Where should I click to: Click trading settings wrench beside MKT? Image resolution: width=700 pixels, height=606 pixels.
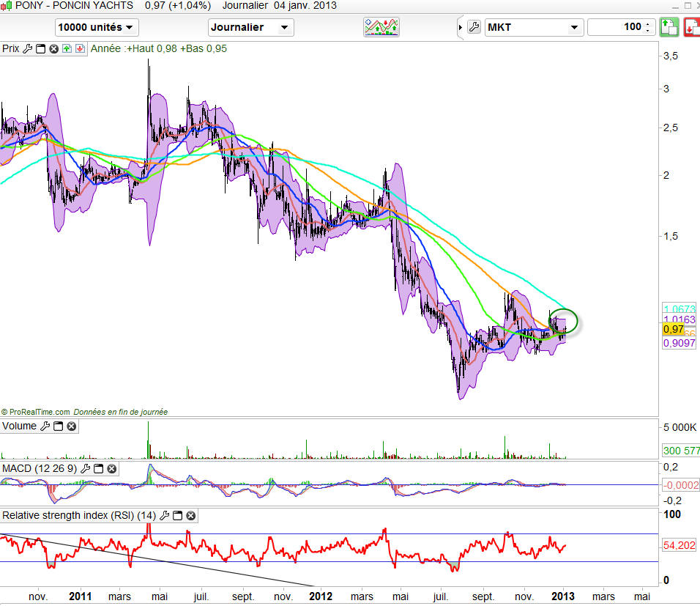click(473, 28)
